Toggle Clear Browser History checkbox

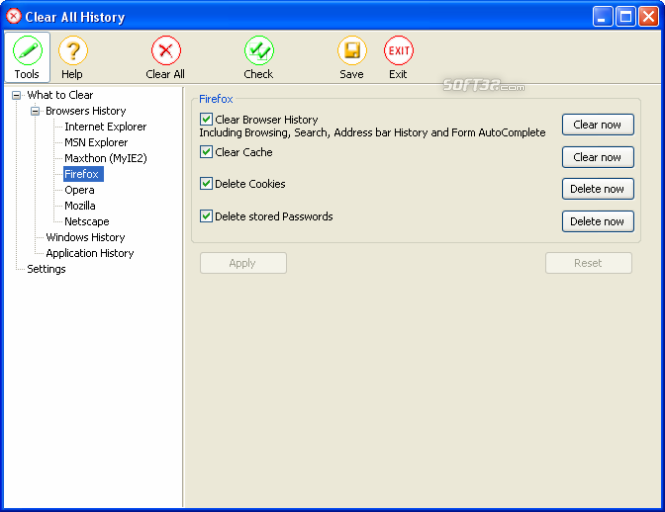coord(206,119)
